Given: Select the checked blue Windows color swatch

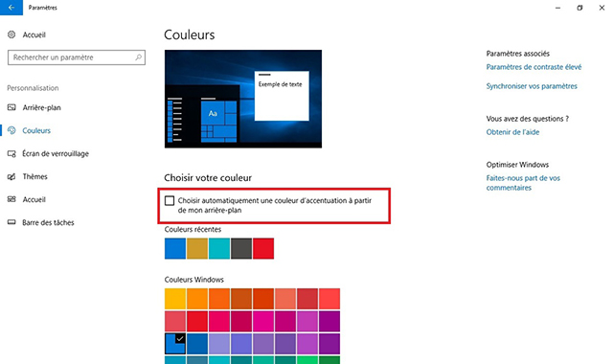Looking at the screenshot, I should (175, 344).
